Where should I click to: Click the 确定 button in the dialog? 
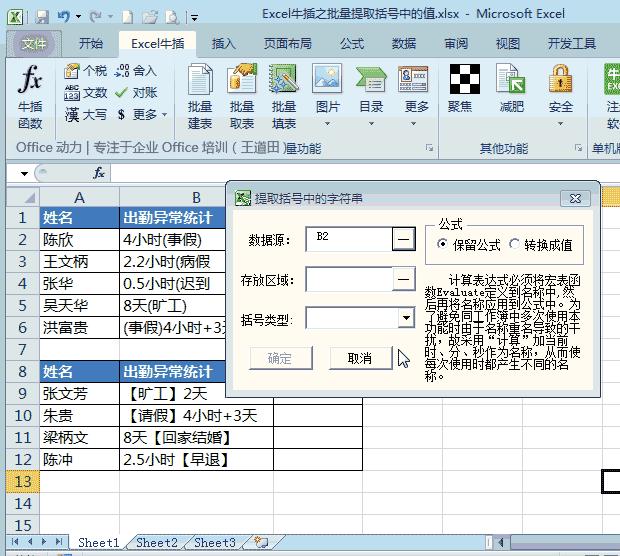[x=280, y=358]
